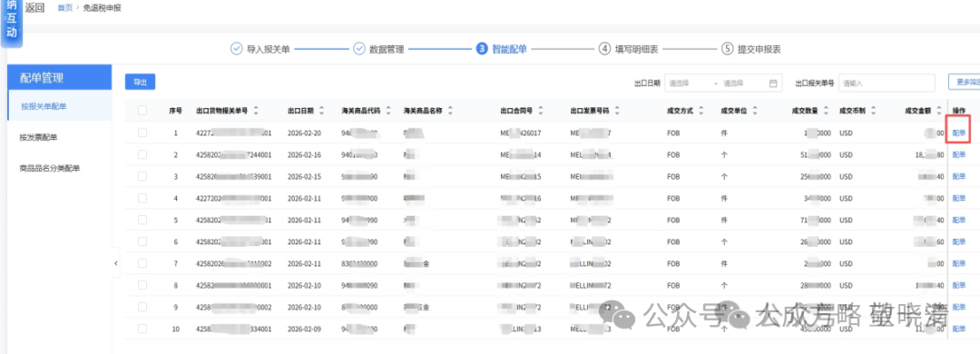The image size is (980, 354).
Task: Check the checkbox for row 2
Action: (142, 154)
